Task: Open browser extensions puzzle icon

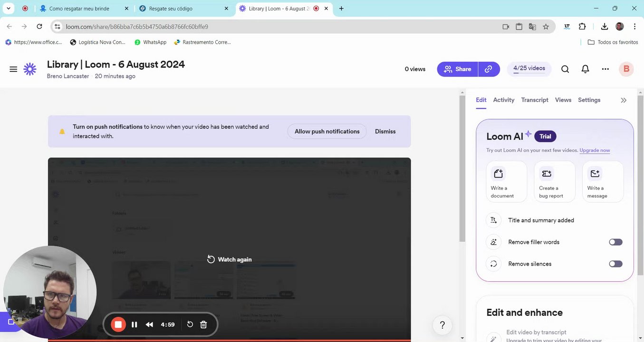Action: 582,27
